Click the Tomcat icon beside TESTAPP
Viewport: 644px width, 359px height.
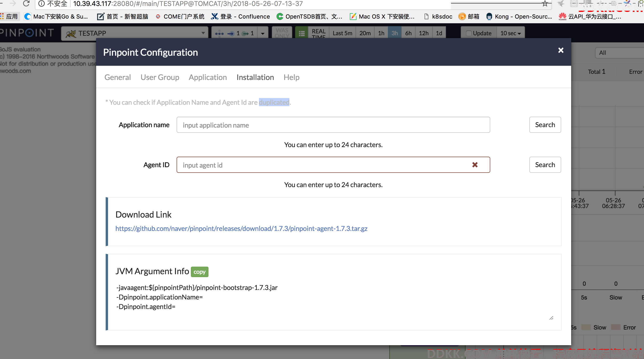pos(71,33)
